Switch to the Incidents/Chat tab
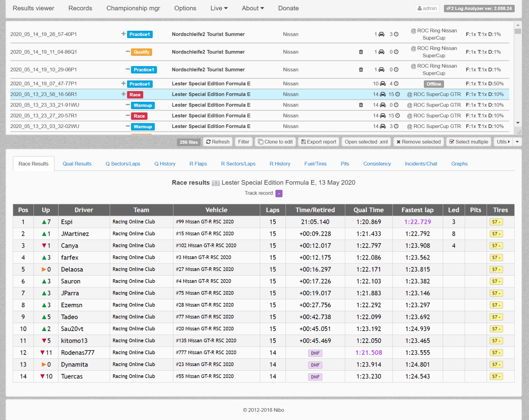529x420 pixels. point(421,164)
